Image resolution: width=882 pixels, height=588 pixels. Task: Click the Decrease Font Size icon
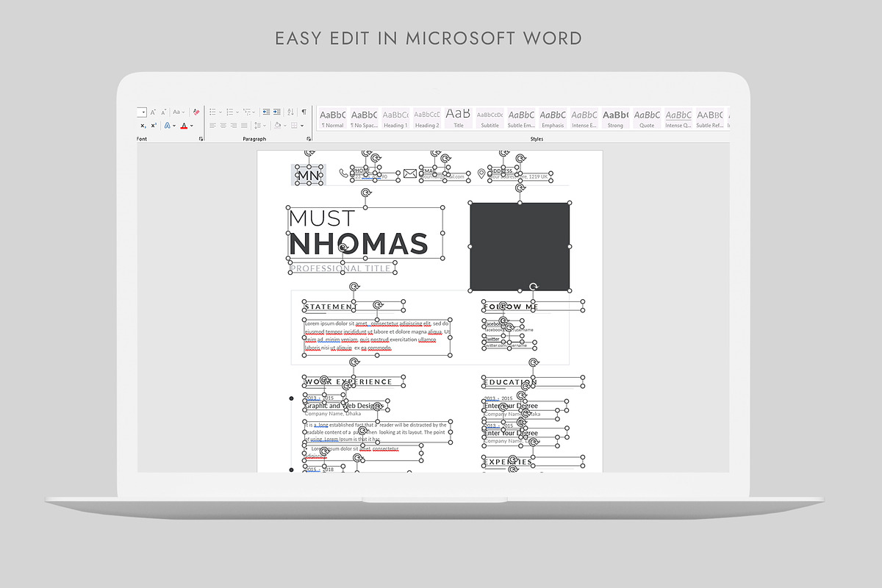163,112
